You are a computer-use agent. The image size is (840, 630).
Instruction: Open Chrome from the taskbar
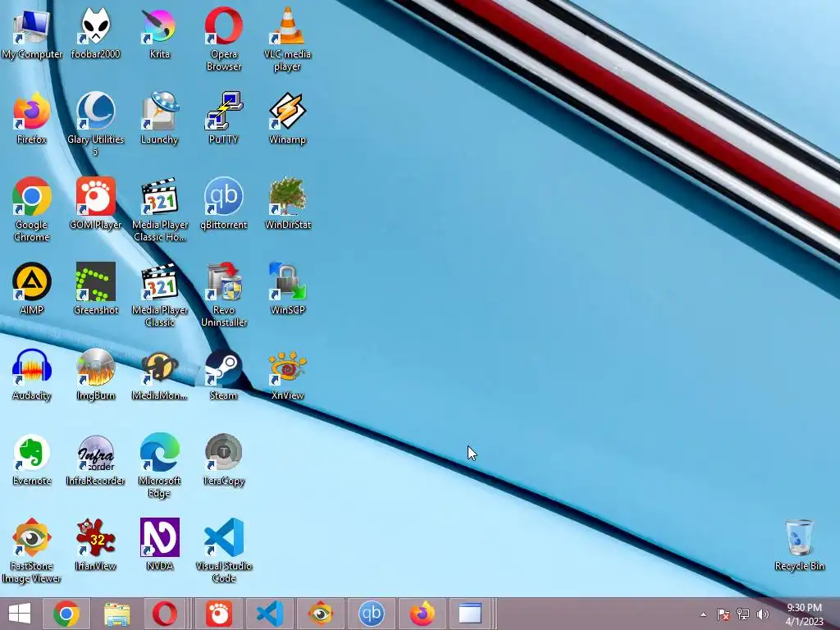(x=66, y=614)
